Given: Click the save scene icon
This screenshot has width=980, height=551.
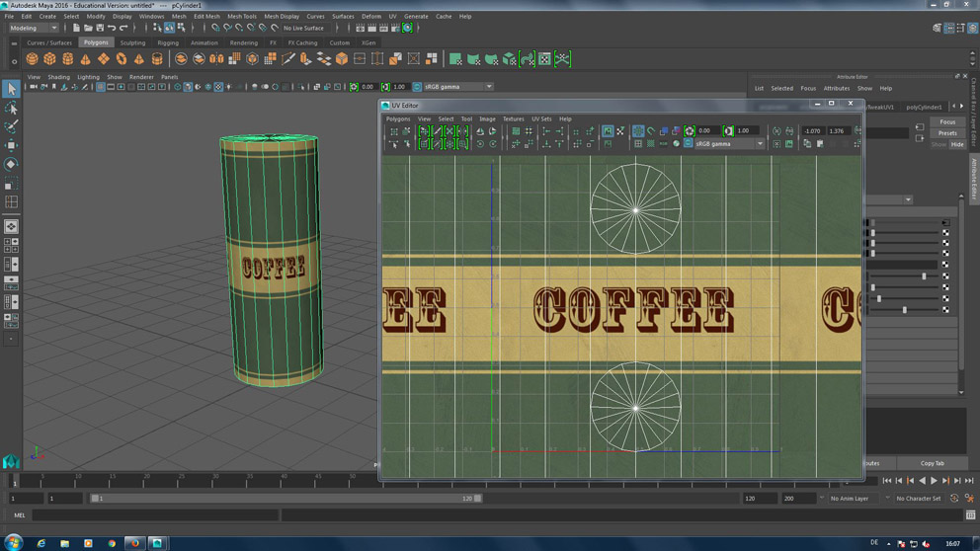Looking at the screenshot, I should coord(100,29).
